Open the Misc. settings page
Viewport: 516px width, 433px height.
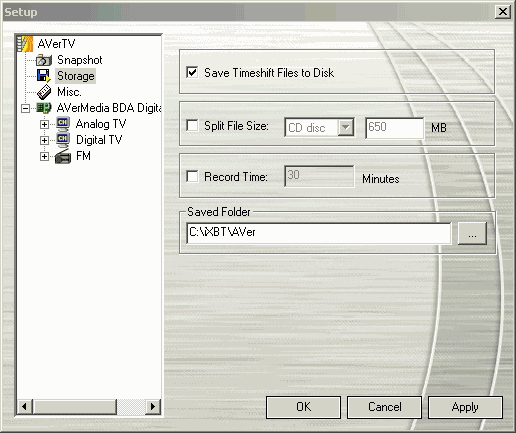(x=69, y=92)
